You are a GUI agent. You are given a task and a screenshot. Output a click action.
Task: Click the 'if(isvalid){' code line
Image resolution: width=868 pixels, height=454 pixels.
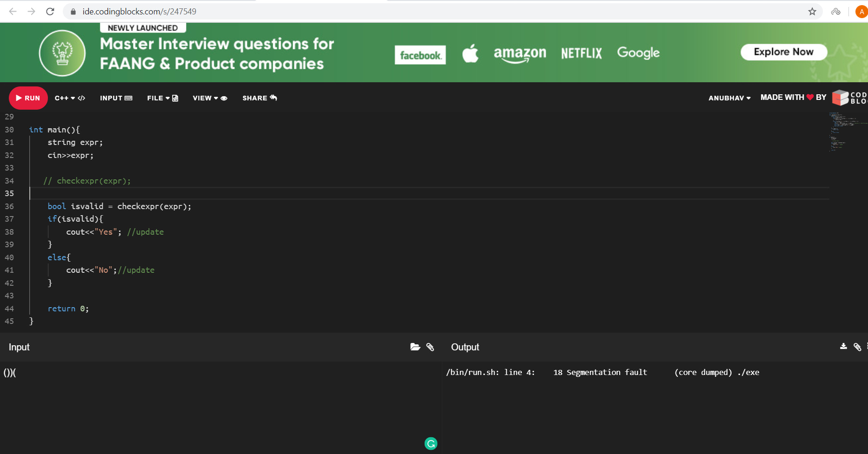(x=75, y=219)
